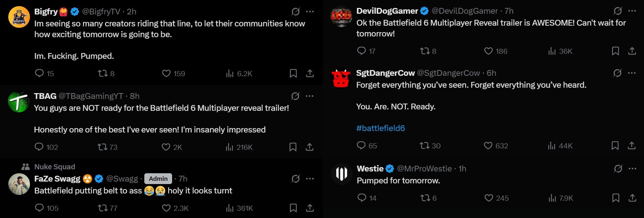The width and height of the screenshot is (644, 218).
Task: Repost SgtDangerCow's tweet
Action: (424, 146)
